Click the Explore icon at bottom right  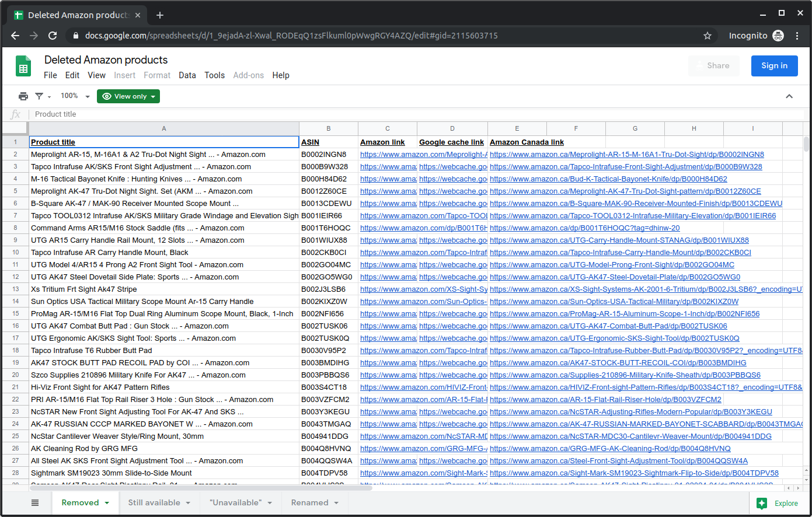tap(762, 503)
